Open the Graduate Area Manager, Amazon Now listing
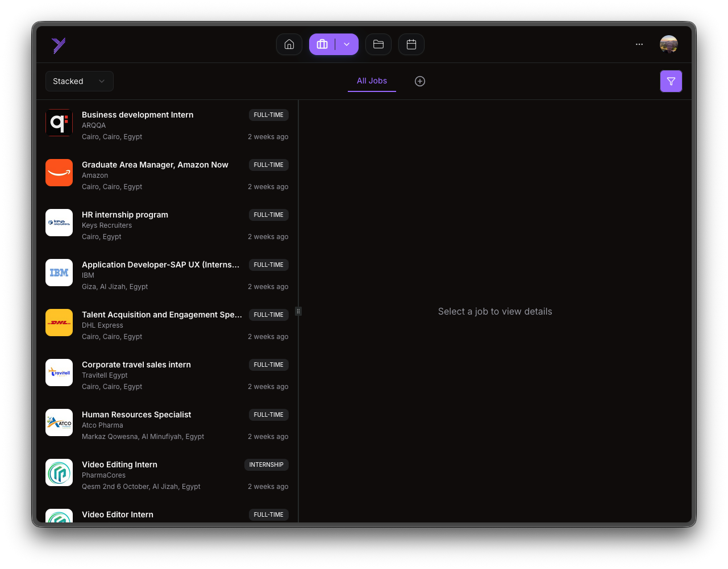 point(155,165)
